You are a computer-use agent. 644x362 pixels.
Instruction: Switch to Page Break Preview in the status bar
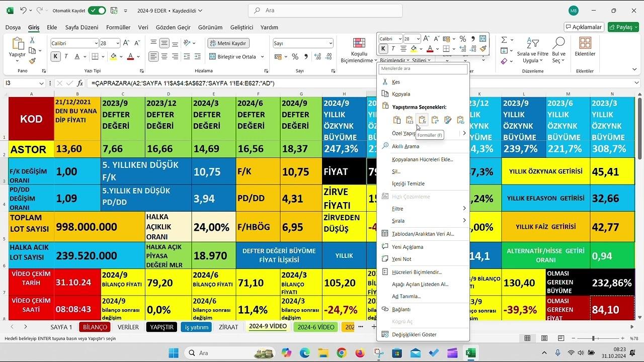(x=560, y=339)
